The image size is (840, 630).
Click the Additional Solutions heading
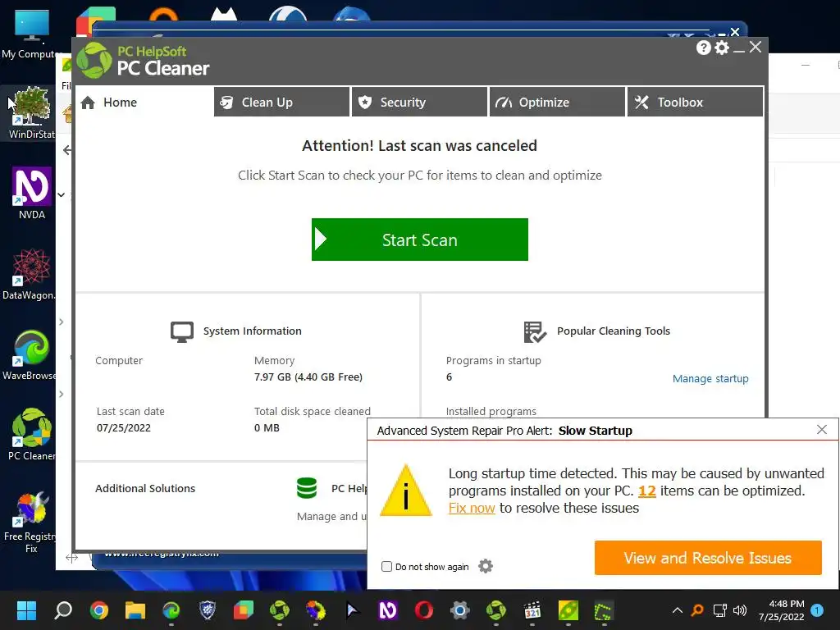pyautogui.click(x=145, y=489)
